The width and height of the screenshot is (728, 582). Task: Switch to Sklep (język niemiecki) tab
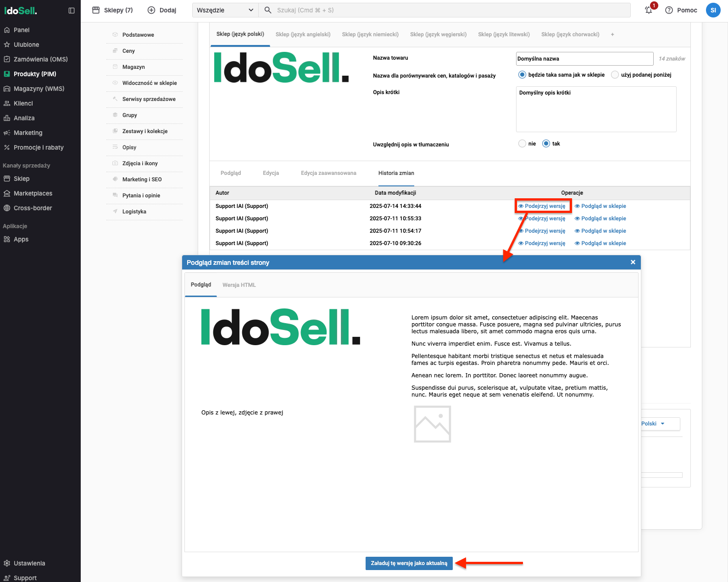(x=370, y=34)
